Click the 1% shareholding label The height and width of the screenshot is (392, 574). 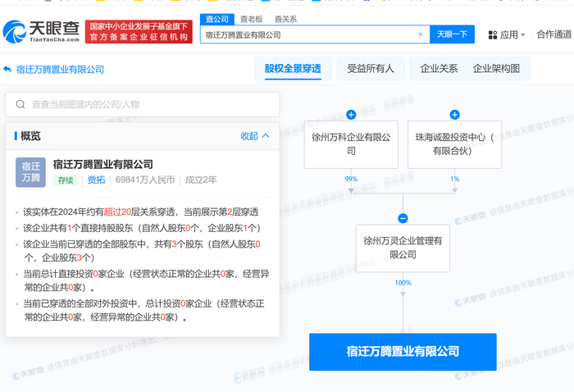tap(454, 179)
